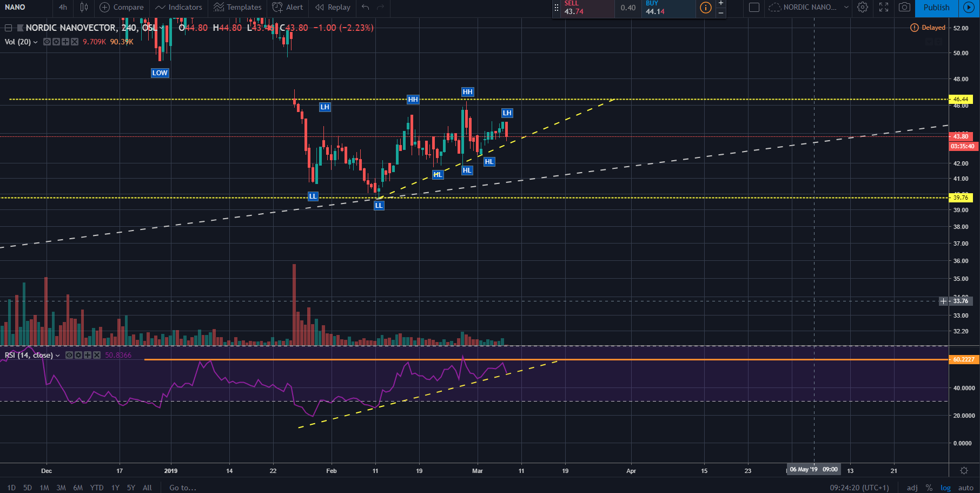
Task: Click the Delayed data warning icon
Action: click(x=914, y=28)
